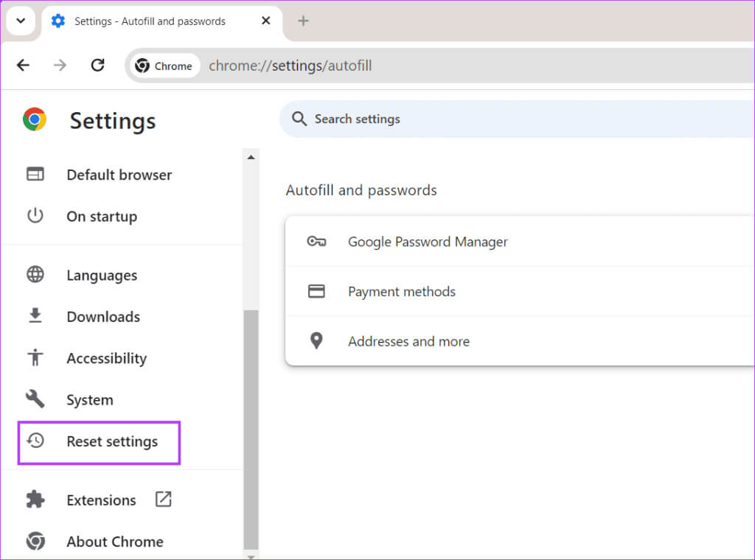Click the Downloads arrow icon

click(x=35, y=315)
